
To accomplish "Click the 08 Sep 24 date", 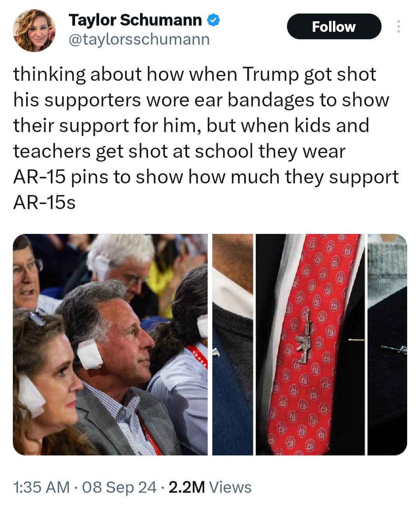I will [x=120, y=487].
